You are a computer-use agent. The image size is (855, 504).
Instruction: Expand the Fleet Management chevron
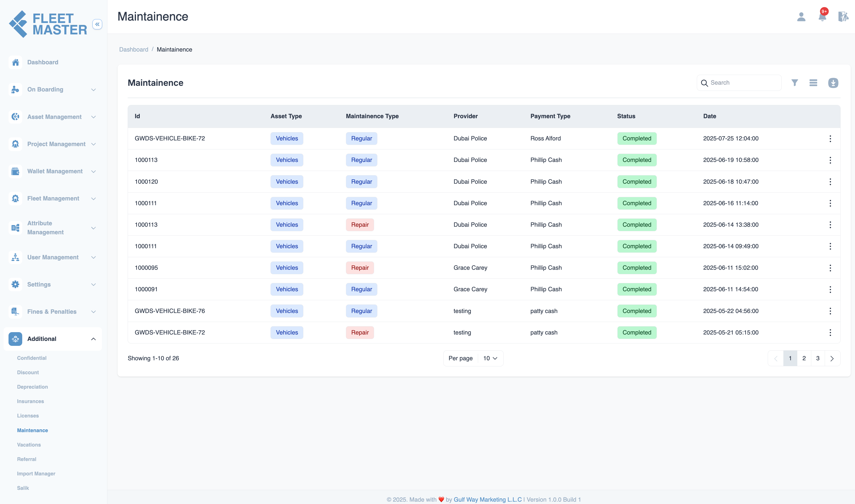pyautogui.click(x=93, y=199)
